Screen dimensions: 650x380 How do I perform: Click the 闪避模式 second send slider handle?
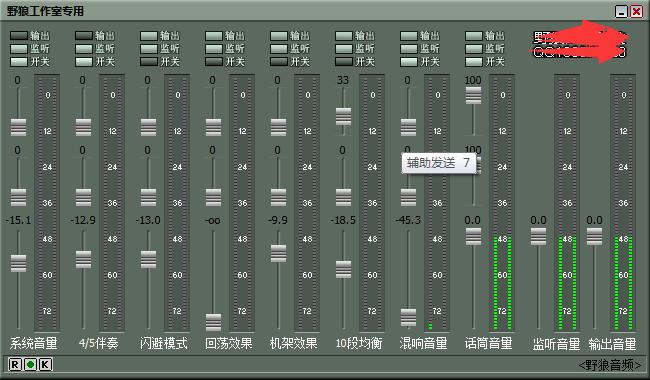point(148,198)
